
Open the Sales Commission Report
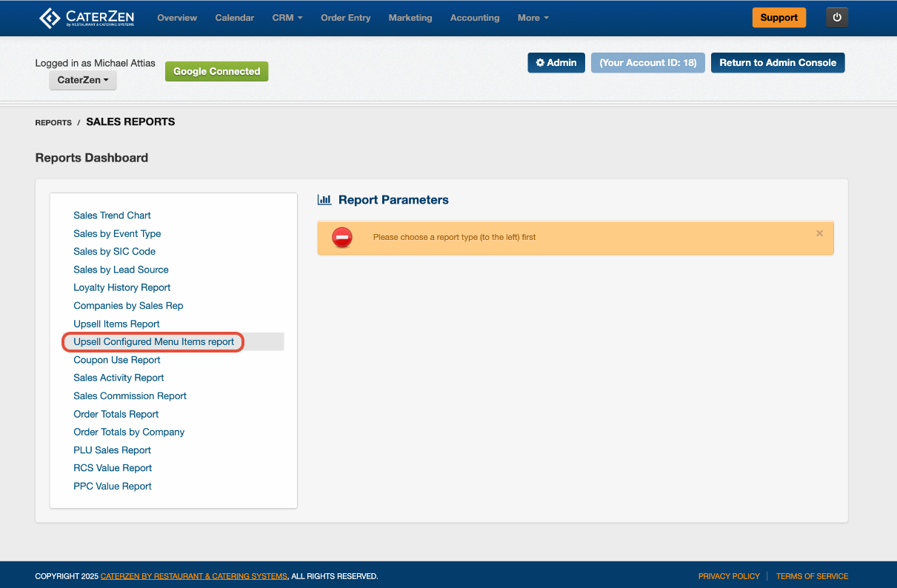pos(130,396)
